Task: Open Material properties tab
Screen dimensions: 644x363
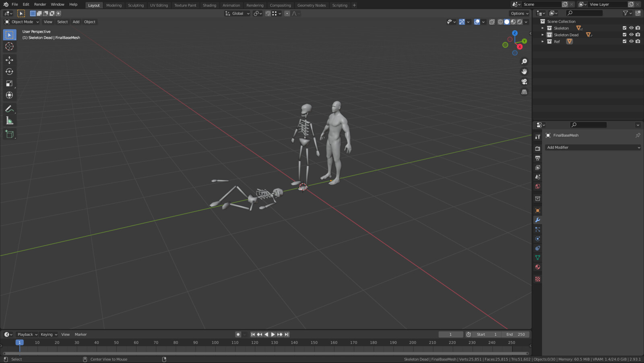Action: [x=538, y=267]
